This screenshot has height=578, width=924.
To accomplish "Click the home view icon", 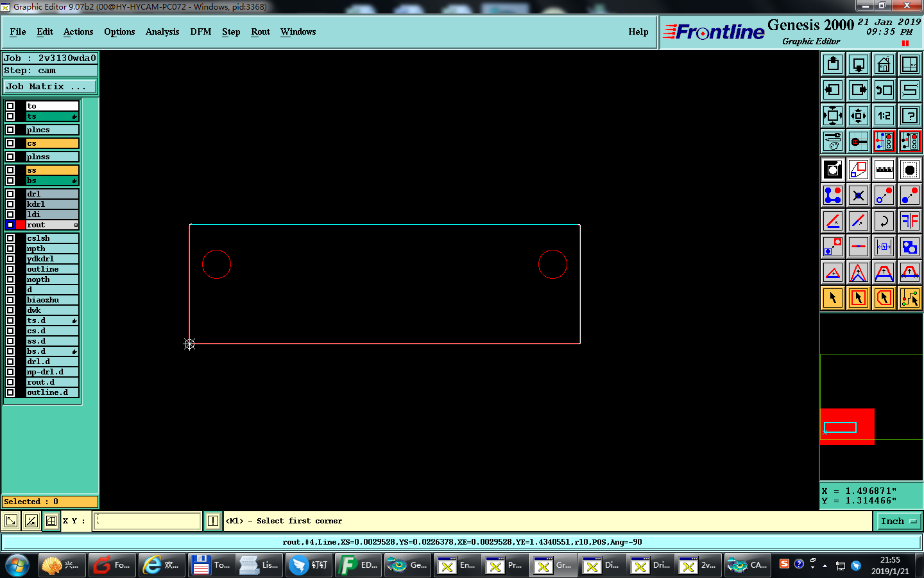I will 884,64.
